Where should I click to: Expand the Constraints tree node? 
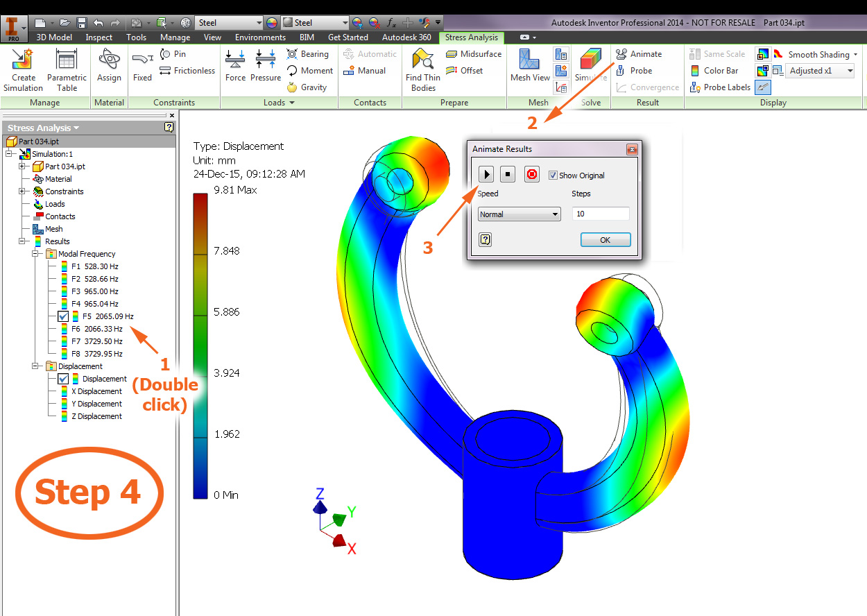pyautogui.click(x=22, y=191)
